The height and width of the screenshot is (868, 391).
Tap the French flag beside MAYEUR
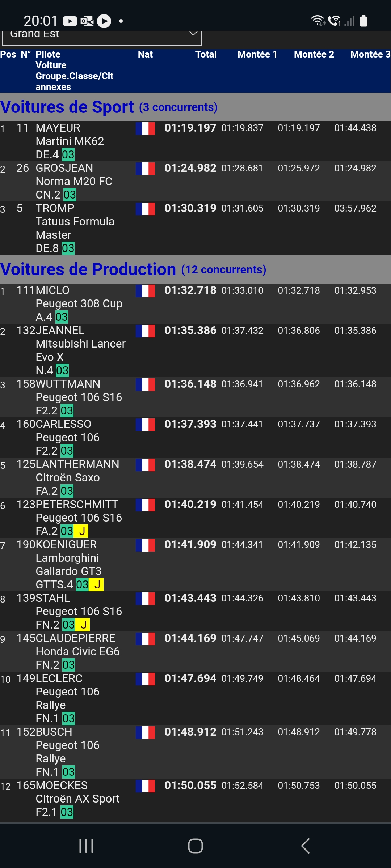point(145,128)
